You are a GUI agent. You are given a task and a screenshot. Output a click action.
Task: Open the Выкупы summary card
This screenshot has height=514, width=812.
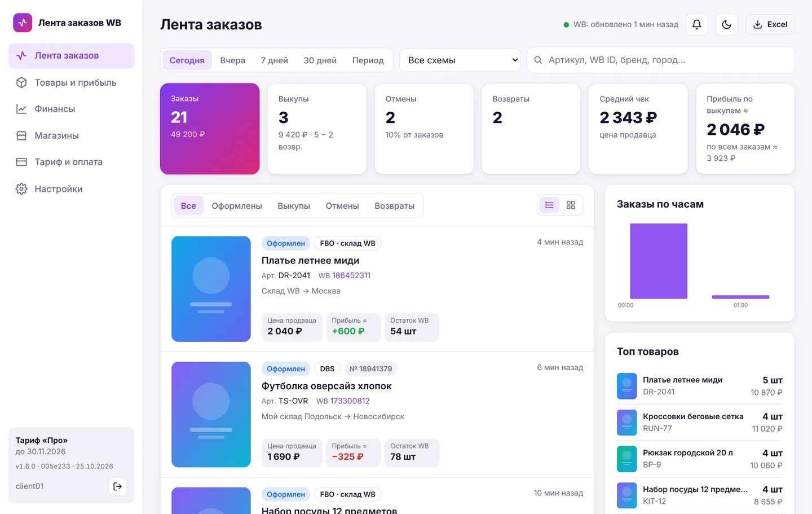[x=317, y=129]
